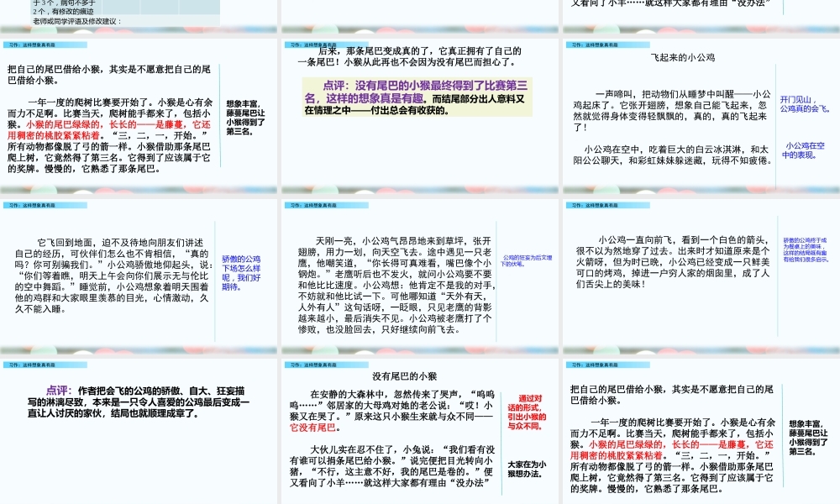The image size is (840, 504).
Task: Click the paragraph beginning 在安静的大森林中
Action: (392, 410)
